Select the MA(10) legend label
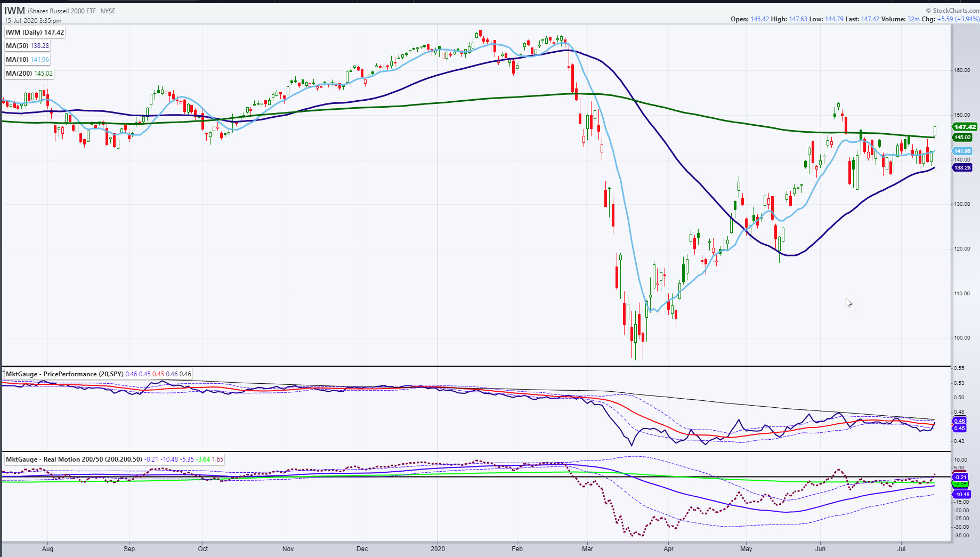 coord(27,60)
